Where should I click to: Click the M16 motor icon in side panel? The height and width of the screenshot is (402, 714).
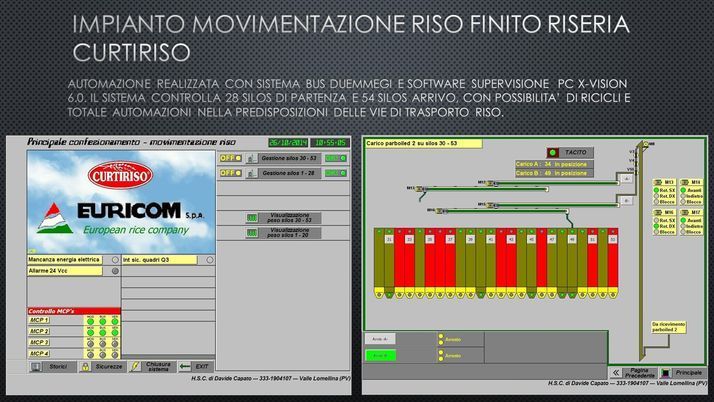coord(658,213)
